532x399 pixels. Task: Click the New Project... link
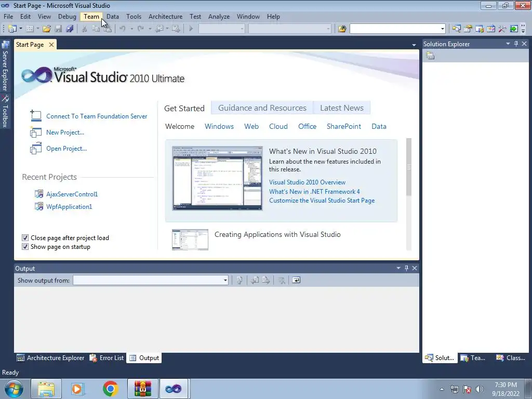pos(65,132)
